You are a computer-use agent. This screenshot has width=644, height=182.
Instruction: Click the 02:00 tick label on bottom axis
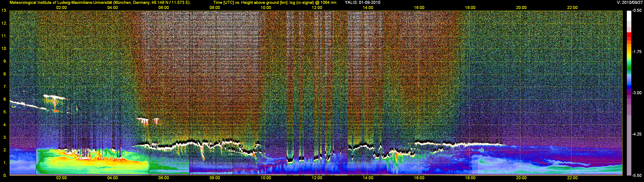coord(61,178)
